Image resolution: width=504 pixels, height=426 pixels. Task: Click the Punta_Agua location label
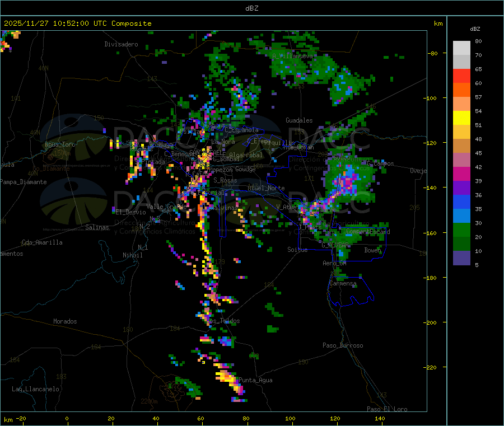tap(255, 380)
